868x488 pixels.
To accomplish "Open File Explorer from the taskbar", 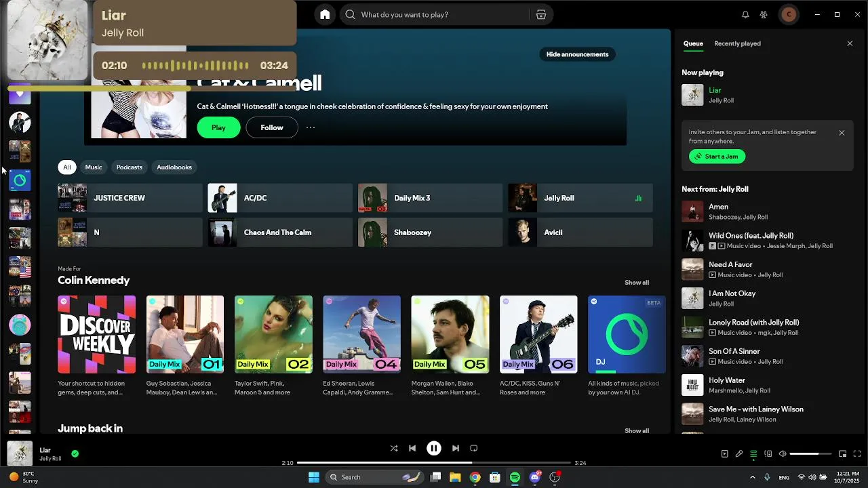I will (x=455, y=477).
